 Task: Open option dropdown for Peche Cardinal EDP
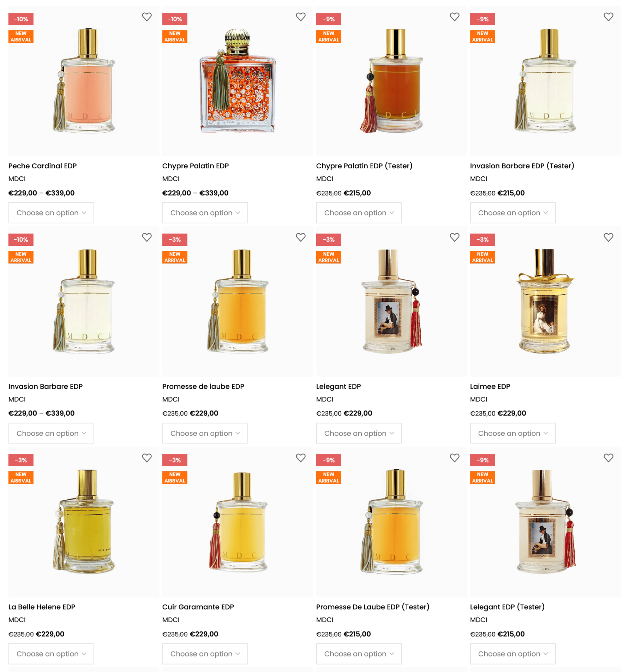51,213
